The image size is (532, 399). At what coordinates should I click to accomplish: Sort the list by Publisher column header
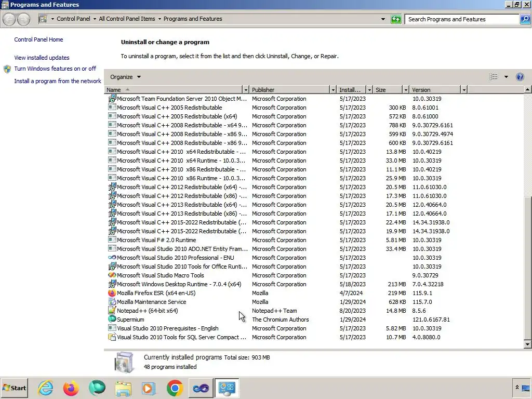tap(290, 90)
